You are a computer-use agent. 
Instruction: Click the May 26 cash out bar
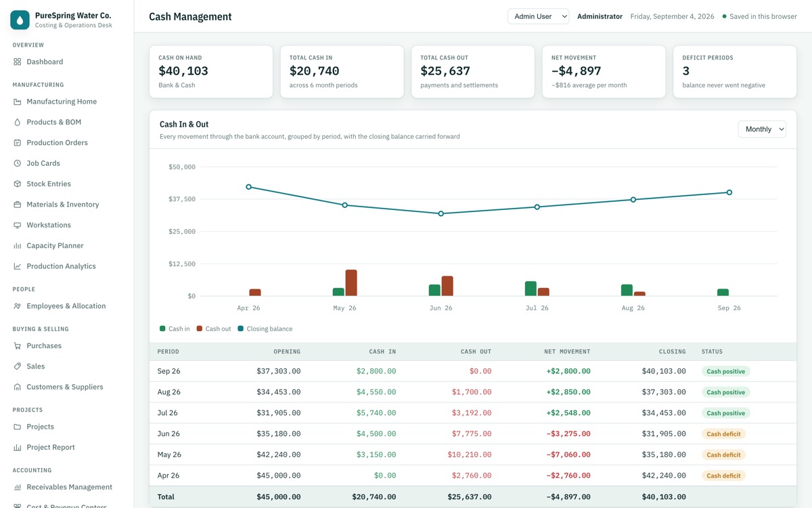(x=351, y=282)
